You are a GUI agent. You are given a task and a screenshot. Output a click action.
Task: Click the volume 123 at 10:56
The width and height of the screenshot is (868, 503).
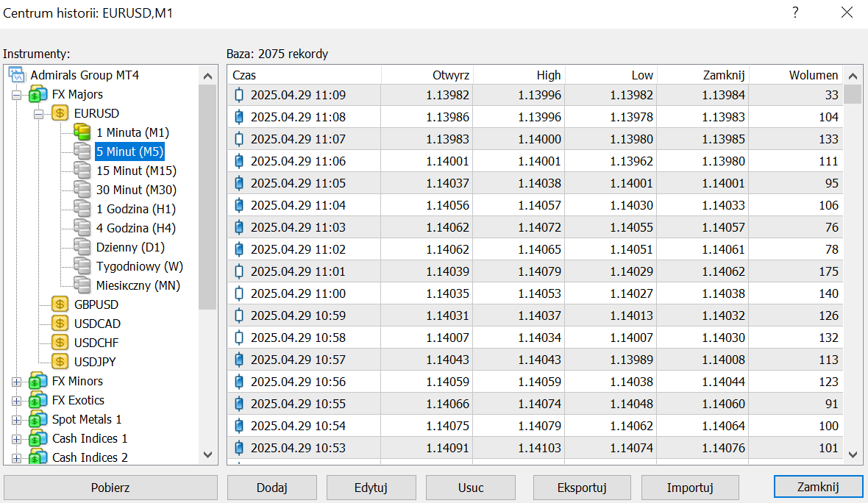coord(829,382)
